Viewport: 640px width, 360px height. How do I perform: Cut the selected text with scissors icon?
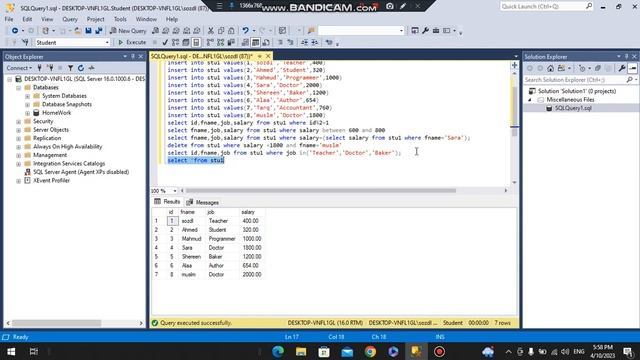click(211, 31)
